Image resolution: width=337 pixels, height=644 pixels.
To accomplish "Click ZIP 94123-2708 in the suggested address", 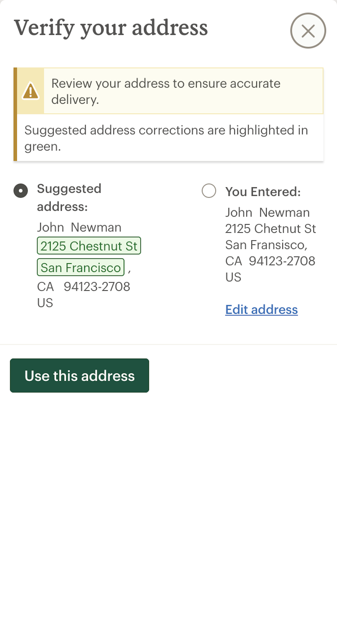I will click(x=97, y=287).
